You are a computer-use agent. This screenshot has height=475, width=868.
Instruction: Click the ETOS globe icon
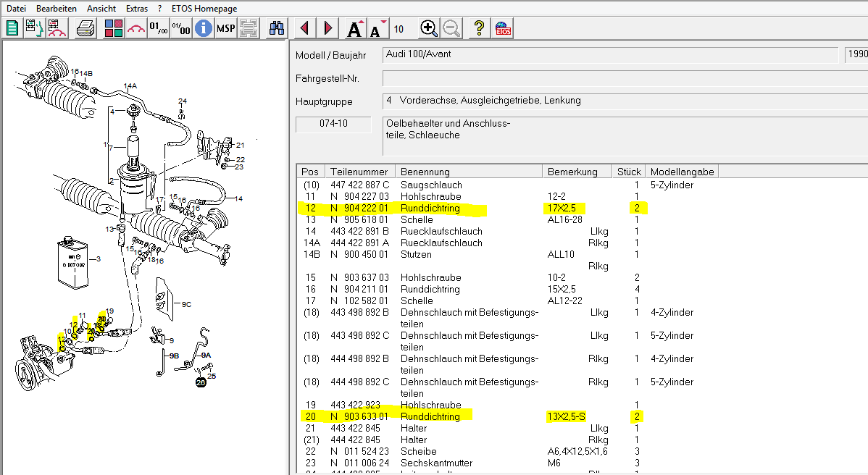point(503,28)
